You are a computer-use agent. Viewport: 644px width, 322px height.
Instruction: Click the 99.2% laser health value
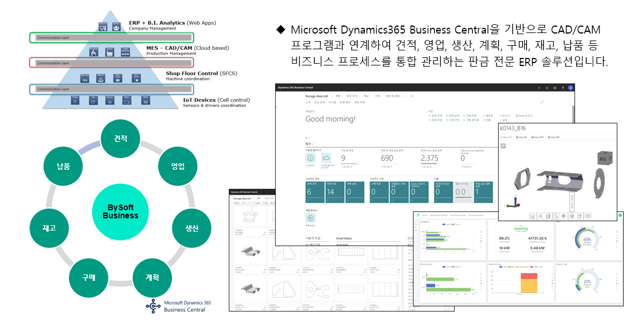(x=505, y=238)
